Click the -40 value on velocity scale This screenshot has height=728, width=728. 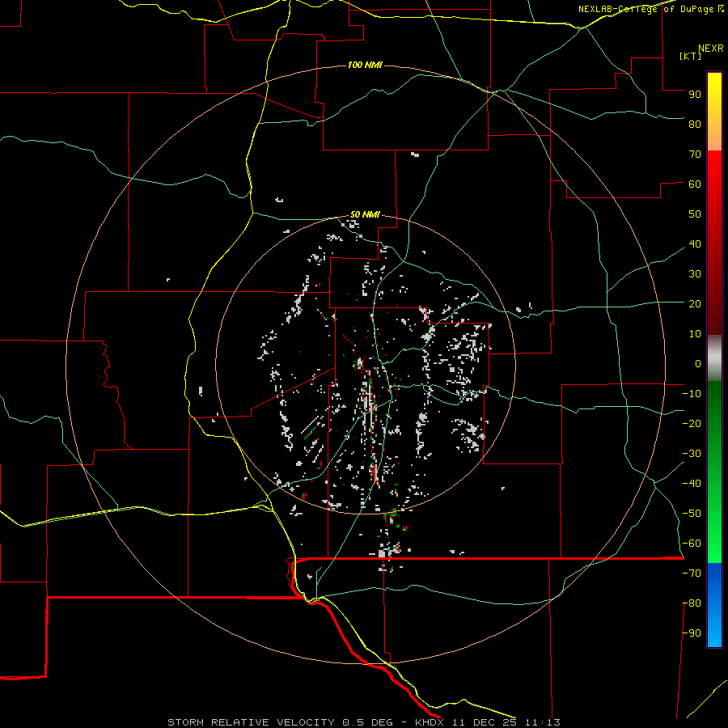[692, 484]
